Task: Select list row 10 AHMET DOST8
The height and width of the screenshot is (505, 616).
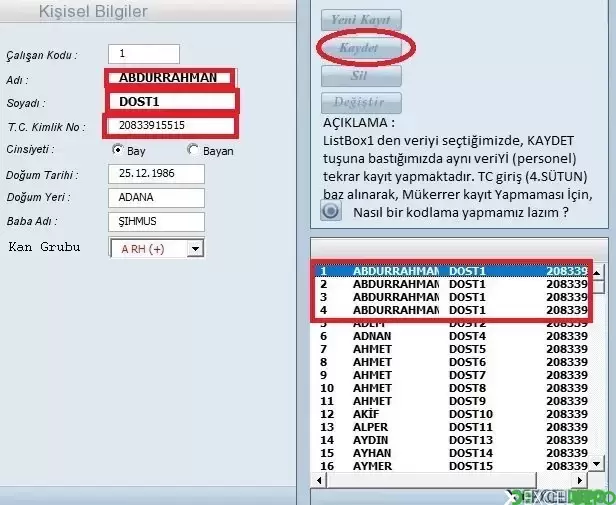Action: tap(452, 388)
